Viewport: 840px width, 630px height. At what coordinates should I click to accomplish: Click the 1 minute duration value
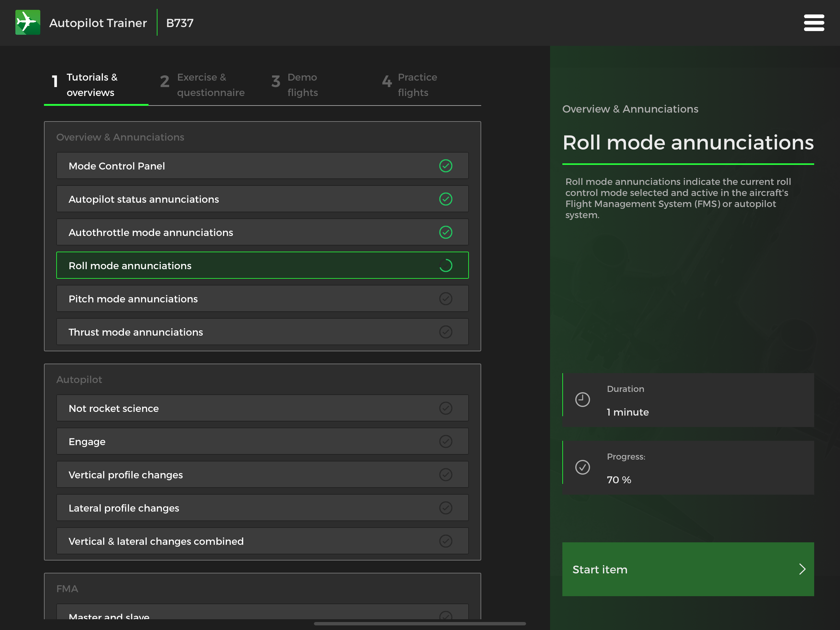click(x=628, y=412)
